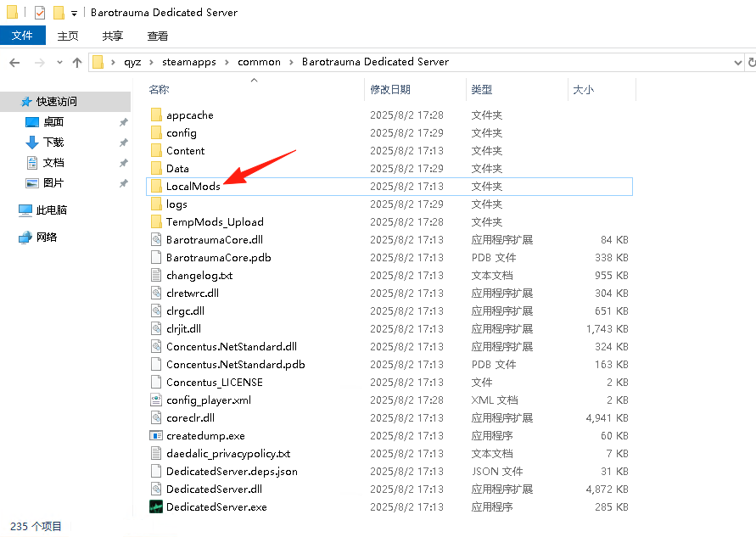Image resolution: width=756 pixels, height=537 pixels.
Task: Click the address bar folder icon
Action: 98,62
